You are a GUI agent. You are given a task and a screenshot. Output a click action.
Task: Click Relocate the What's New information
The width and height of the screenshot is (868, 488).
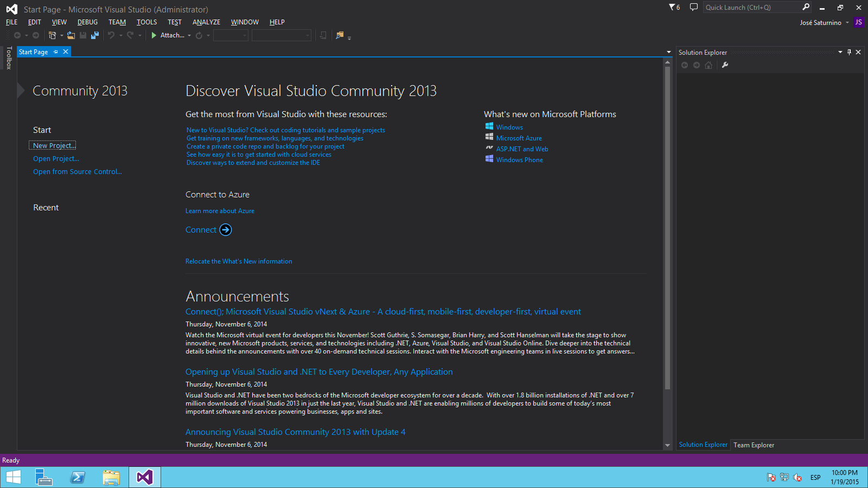pos(239,261)
